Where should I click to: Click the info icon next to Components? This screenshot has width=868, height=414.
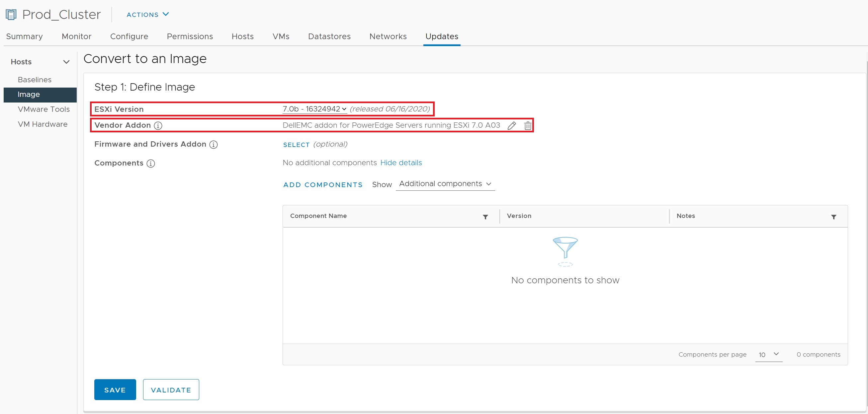[x=151, y=163]
